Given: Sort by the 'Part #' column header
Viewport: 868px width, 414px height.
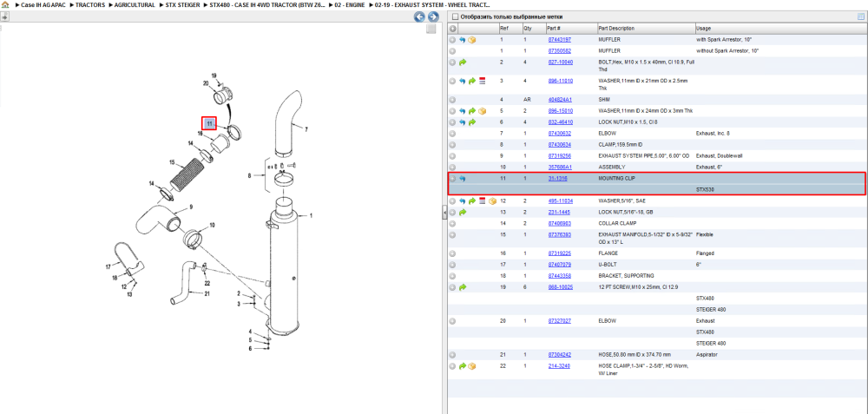Looking at the screenshot, I should coord(554,29).
